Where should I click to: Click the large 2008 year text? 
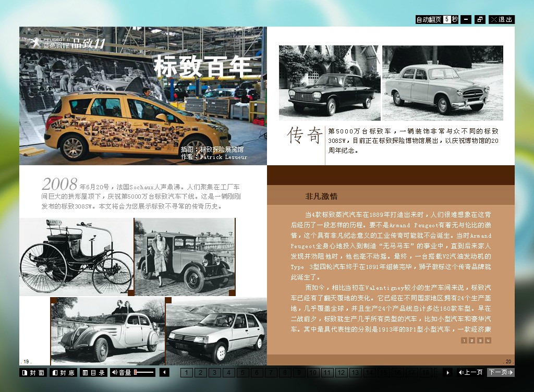point(59,184)
